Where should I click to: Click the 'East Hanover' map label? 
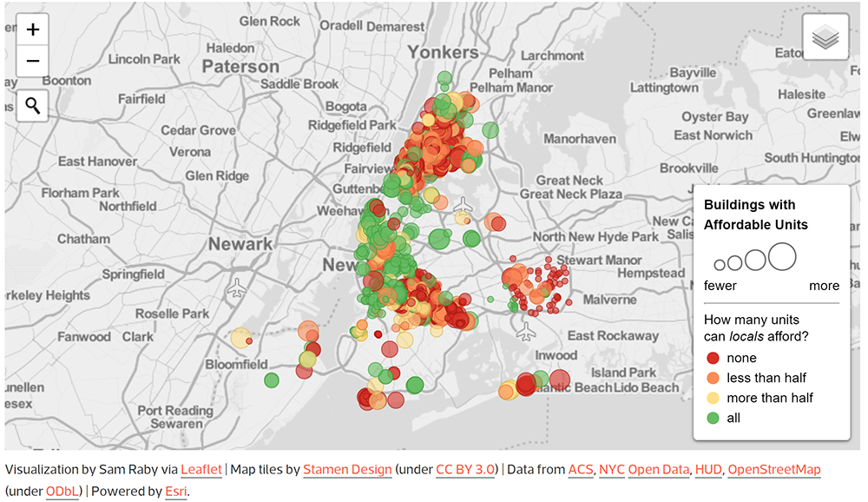click(x=97, y=162)
